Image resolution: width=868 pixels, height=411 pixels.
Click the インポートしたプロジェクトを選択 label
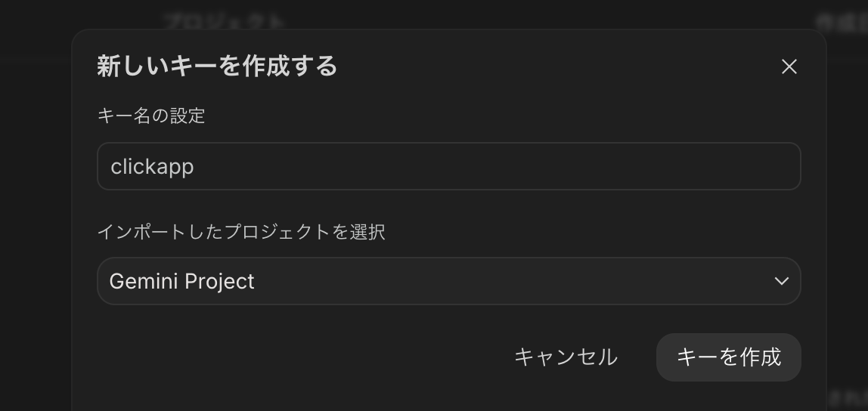pos(241,231)
